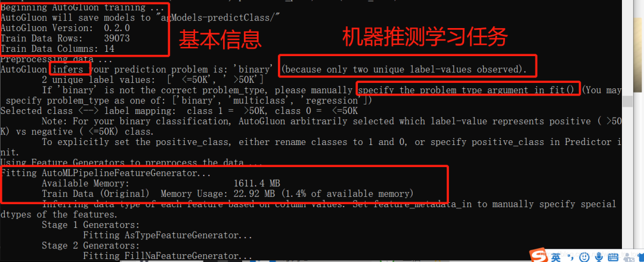Image resolution: width=644 pixels, height=262 pixels.
Task: Click the 'Train Data Rows: 39073' line
Action: click(x=66, y=38)
